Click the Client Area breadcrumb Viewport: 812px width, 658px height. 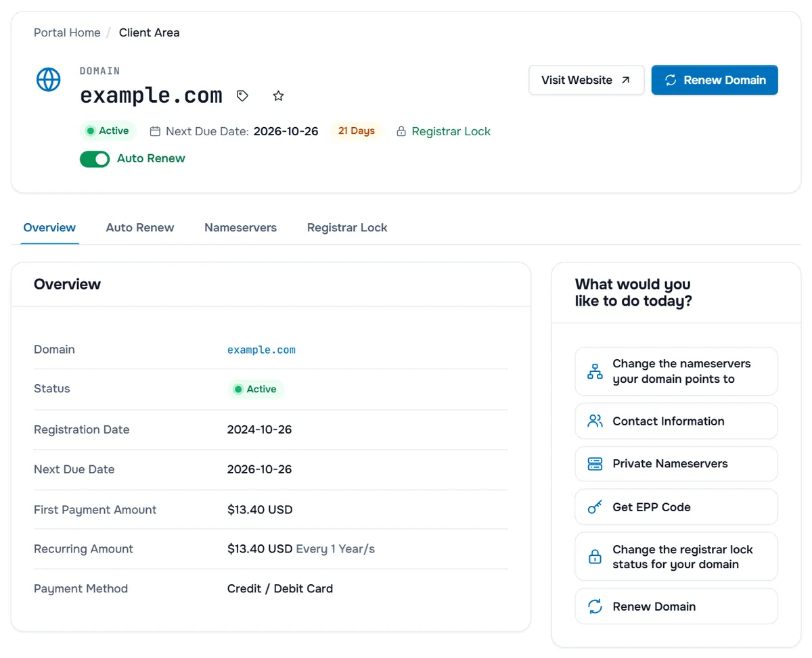[x=150, y=32]
